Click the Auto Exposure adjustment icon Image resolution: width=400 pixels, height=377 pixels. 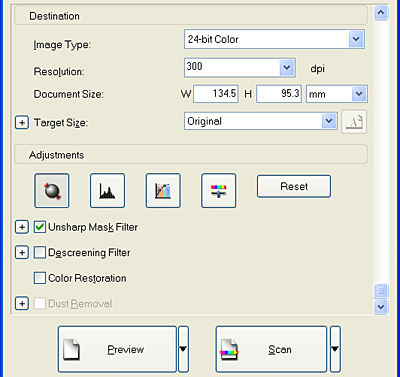pyautogui.click(x=52, y=191)
